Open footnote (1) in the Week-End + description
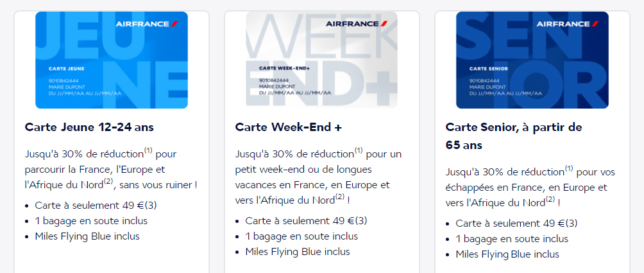 click(359, 151)
